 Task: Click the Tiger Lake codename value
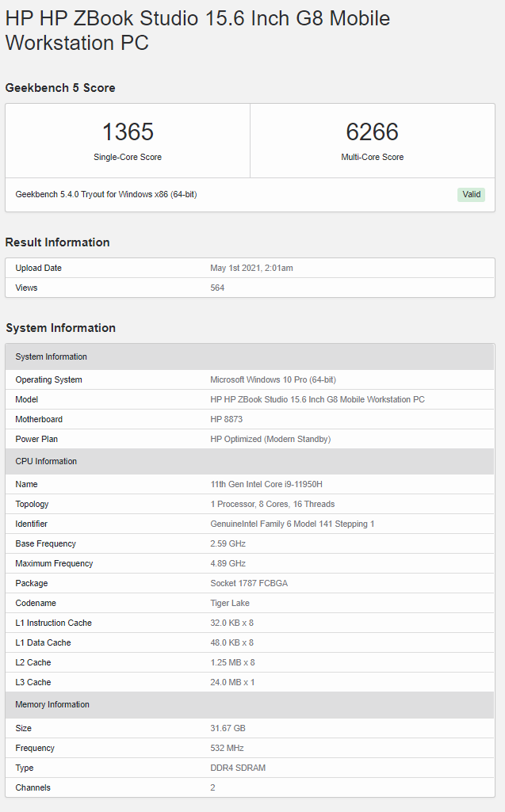(x=230, y=603)
